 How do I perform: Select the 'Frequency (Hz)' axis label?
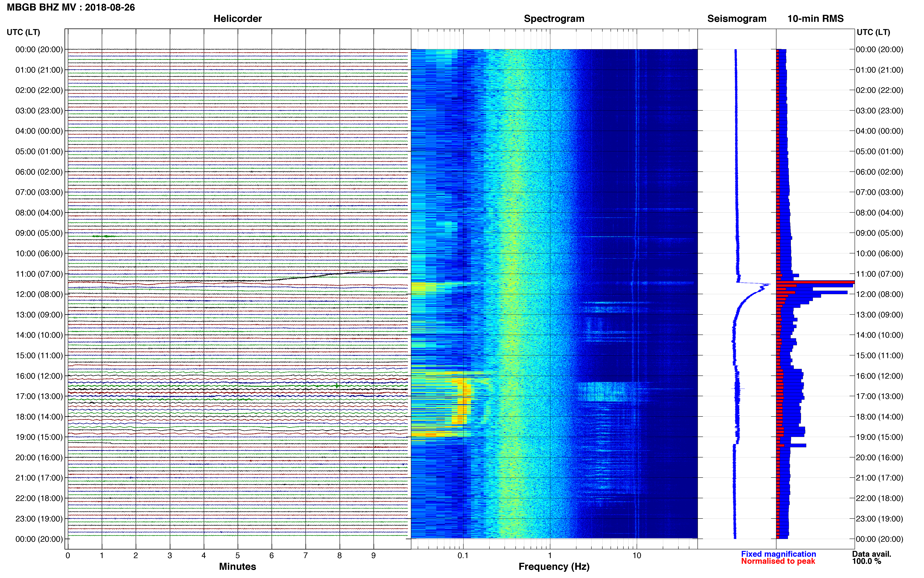554,566
